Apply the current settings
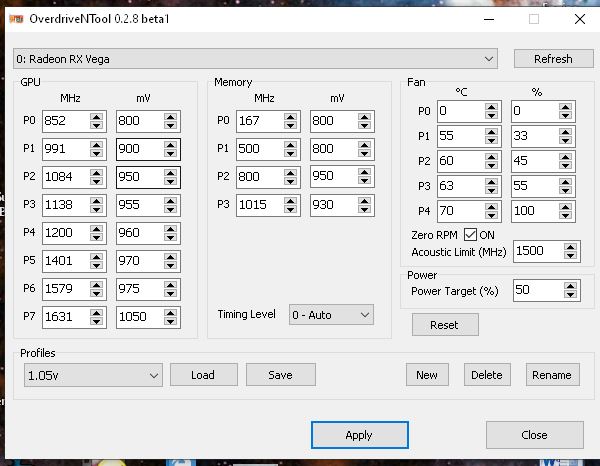This screenshot has height=466, width=600. (360, 435)
